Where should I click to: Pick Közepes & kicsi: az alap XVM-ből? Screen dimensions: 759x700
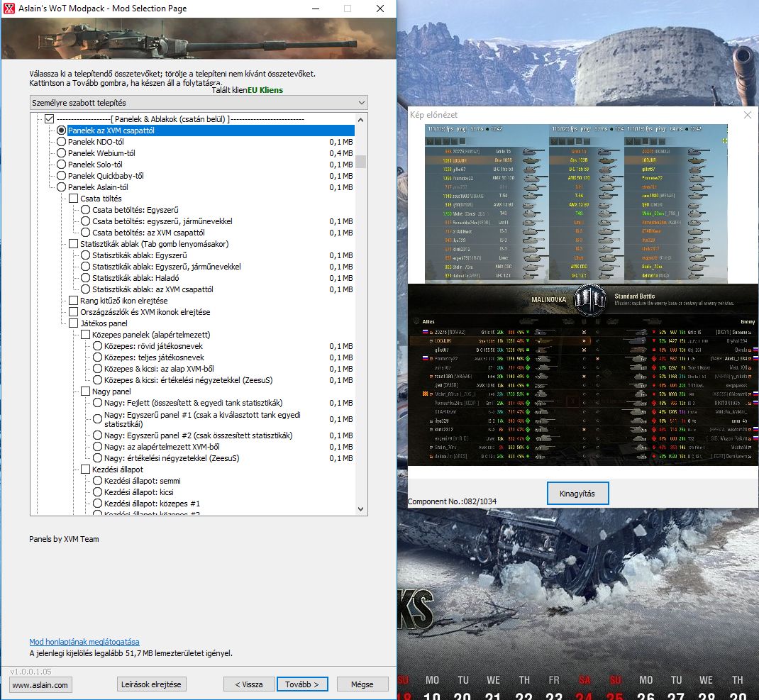point(98,369)
